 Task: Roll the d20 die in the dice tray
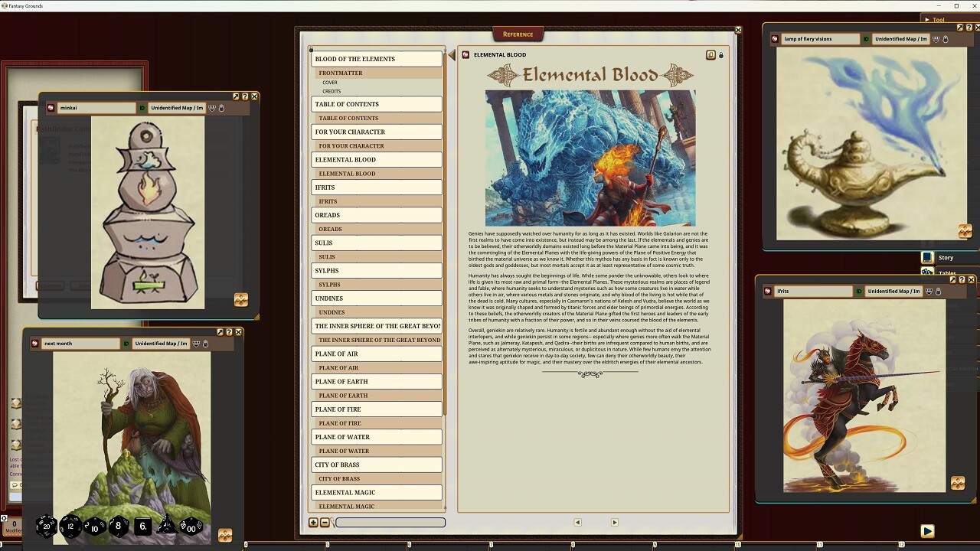(x=46, y=527)
